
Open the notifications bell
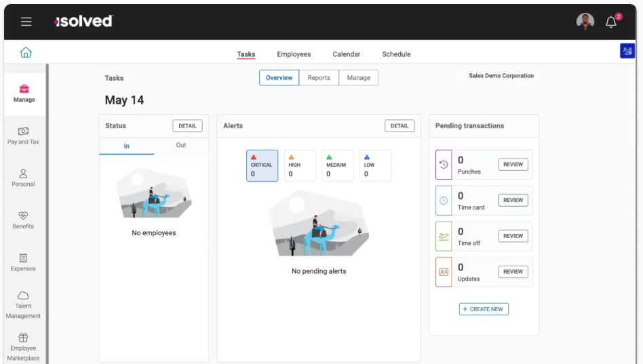(610, 22)
